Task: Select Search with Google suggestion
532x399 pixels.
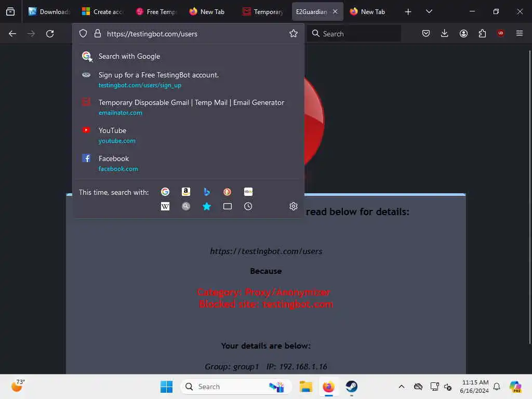Action: coord(188,56)
